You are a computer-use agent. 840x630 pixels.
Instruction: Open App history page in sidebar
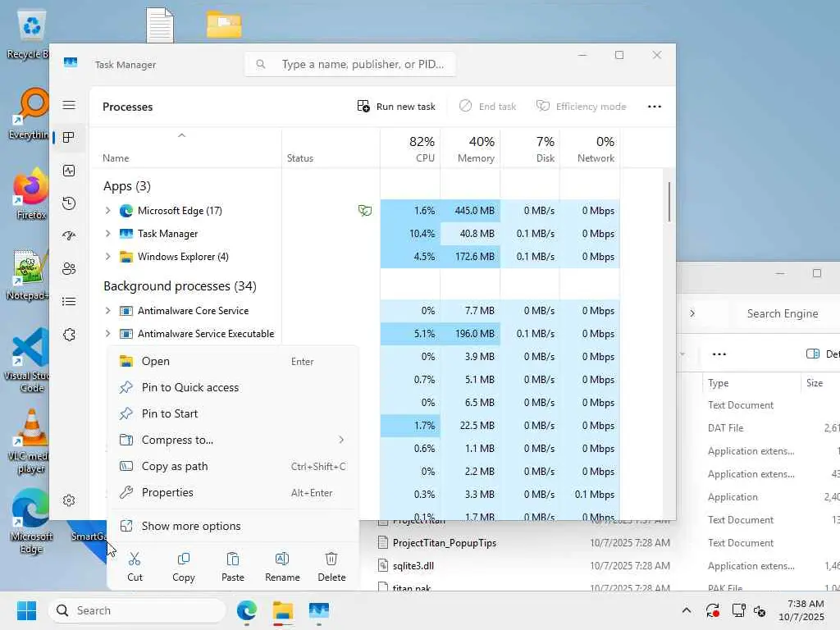[69, 203]
